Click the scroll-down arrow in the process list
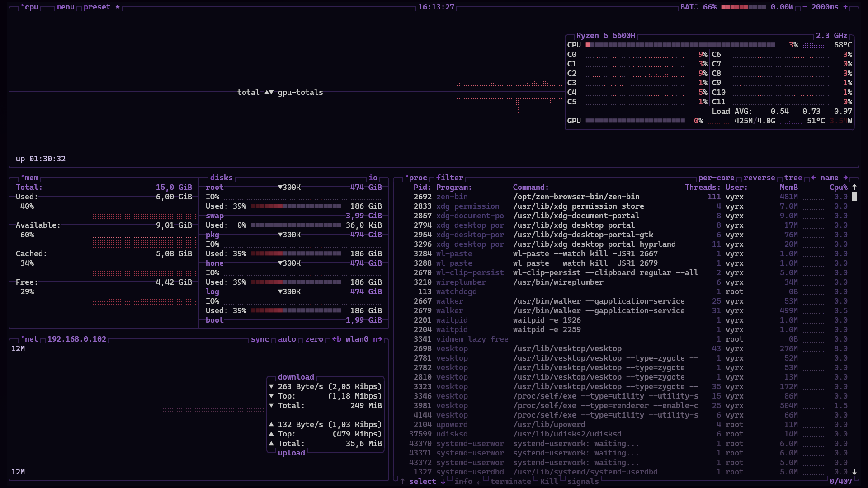The width and height of the screenshot is (868, 488). click(854, 472)
